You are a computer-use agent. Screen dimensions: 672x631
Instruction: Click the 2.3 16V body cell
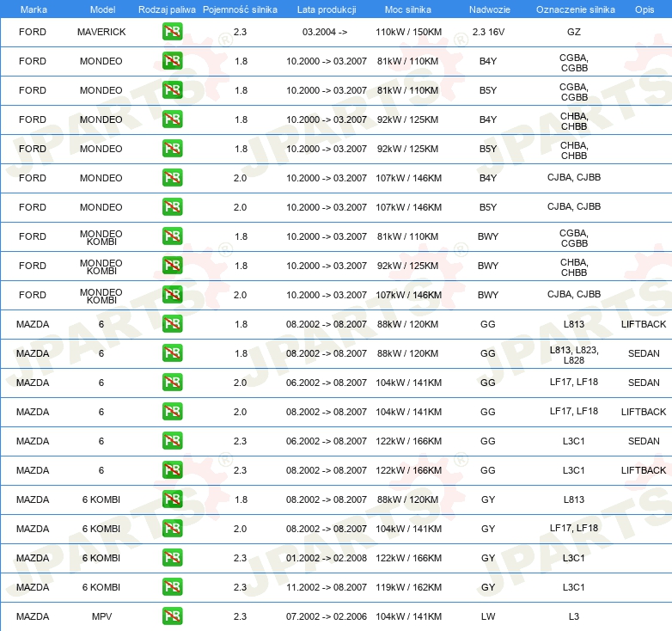(x=488, y=32)
